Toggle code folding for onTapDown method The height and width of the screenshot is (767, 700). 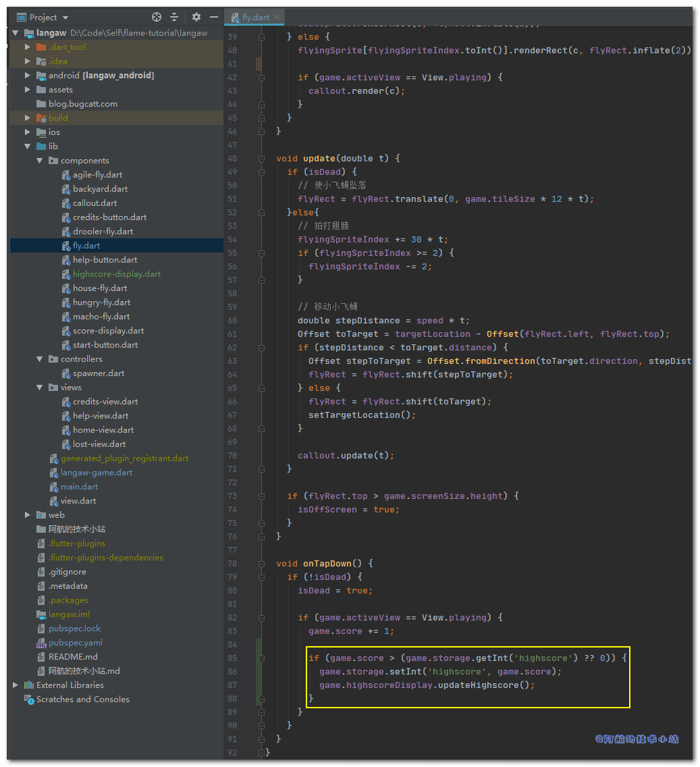pos(261,564)
